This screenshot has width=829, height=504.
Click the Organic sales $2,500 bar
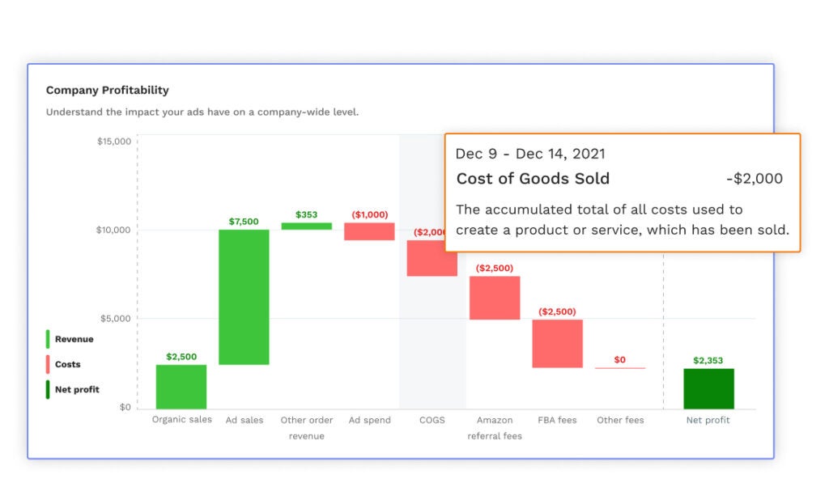(x=181, y=386)
